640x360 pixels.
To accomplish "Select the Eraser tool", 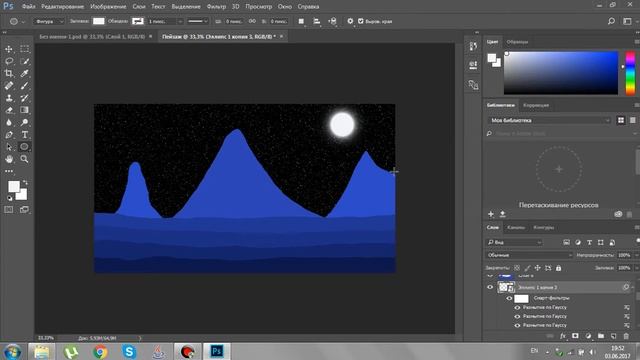I will 9,110.
